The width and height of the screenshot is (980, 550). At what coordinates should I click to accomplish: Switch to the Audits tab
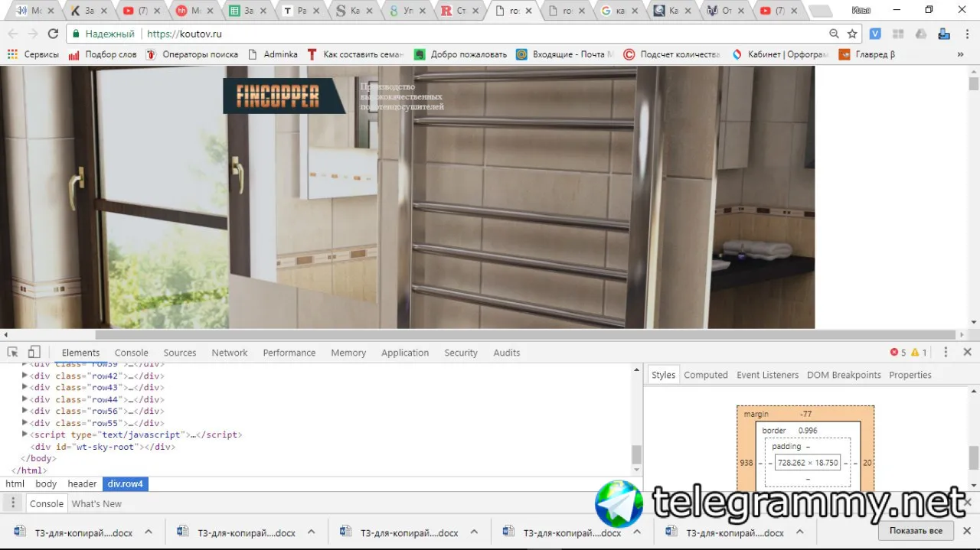[x=507, y=353]
